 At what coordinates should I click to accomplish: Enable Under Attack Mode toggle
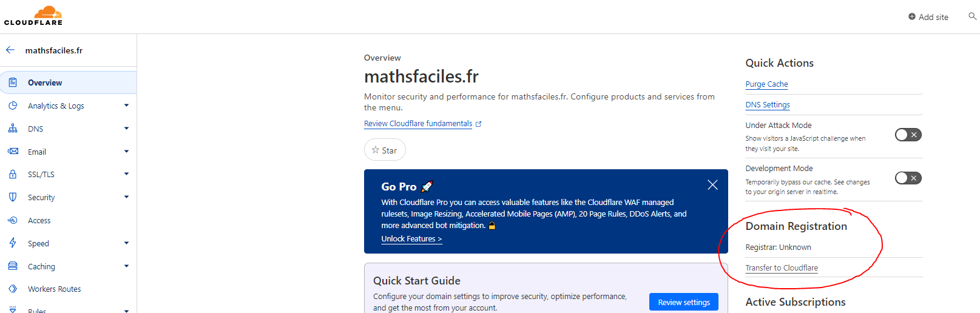pos(908,135)
